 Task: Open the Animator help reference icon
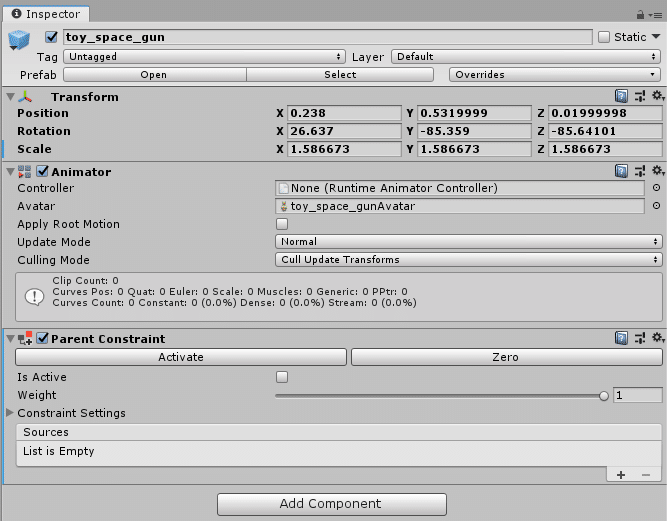click(621, 171)
